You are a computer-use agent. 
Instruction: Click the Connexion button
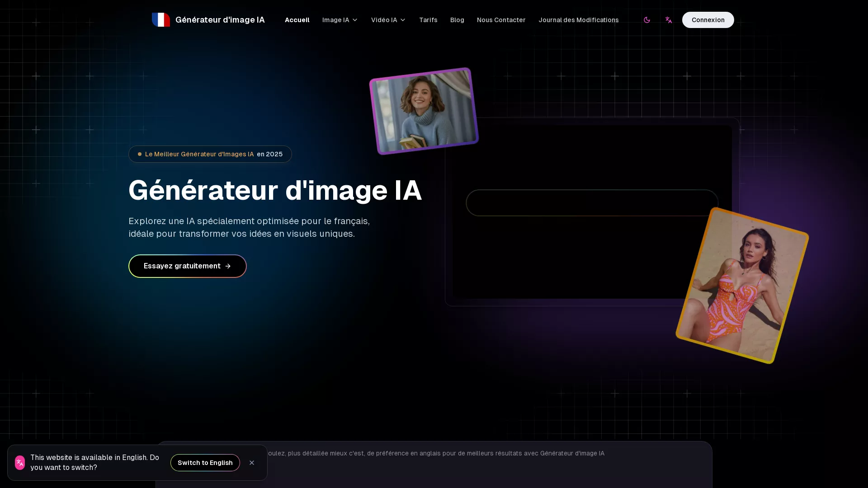(708, 20)
